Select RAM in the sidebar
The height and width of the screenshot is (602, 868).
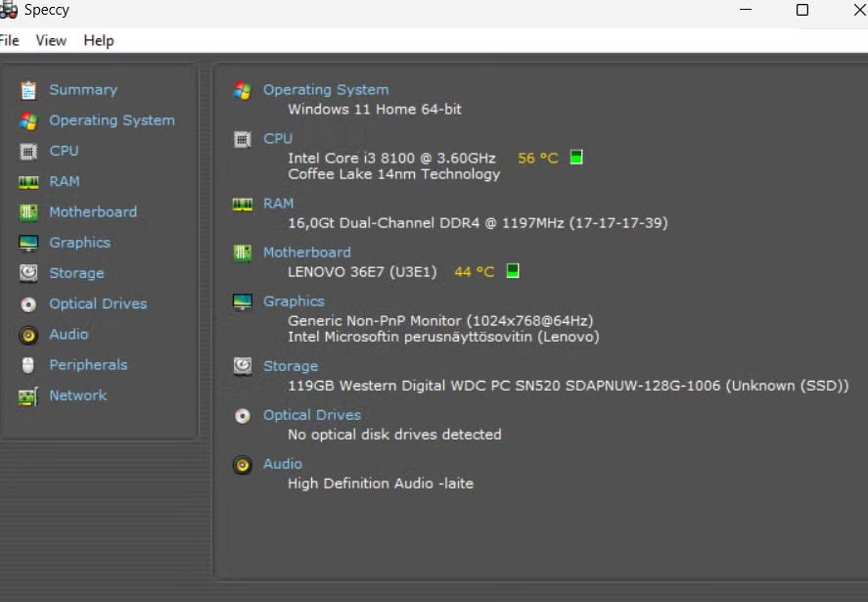pos(65,181)
